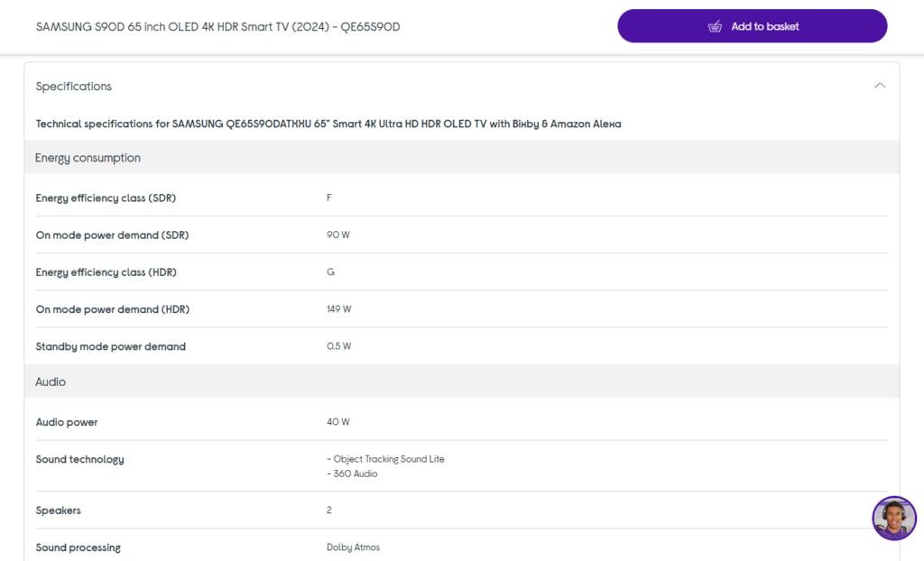Click the Standby mode power demand row
Viewport: 924px width, 561px height.
tap(110, 345)
